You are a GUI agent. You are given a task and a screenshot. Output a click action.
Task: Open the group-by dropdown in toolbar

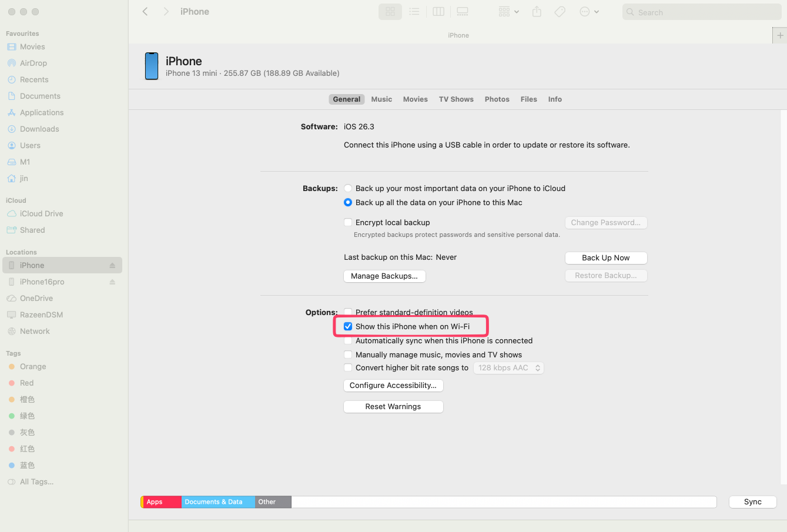tap(508, 12)
